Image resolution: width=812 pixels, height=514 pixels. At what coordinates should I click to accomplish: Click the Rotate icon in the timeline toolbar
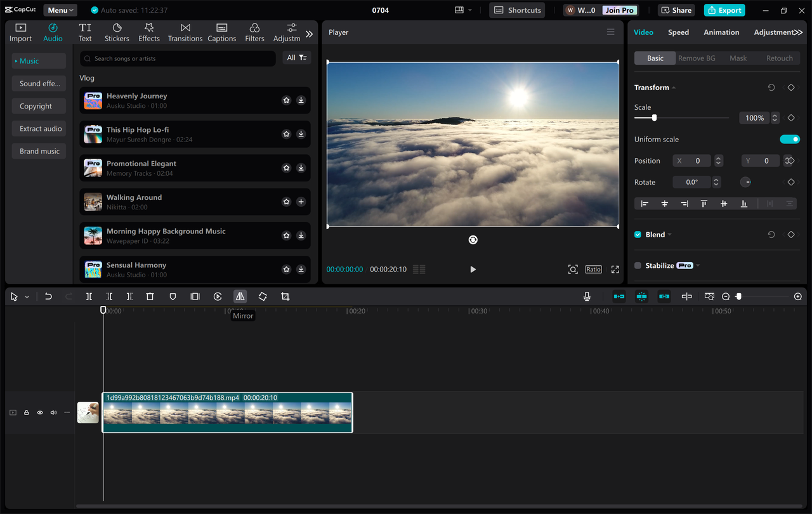(x=262, y=296)
